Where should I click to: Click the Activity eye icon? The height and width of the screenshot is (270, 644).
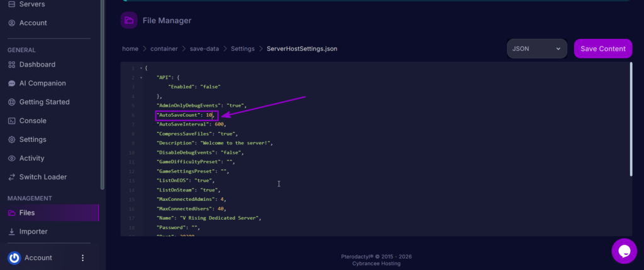12,158
